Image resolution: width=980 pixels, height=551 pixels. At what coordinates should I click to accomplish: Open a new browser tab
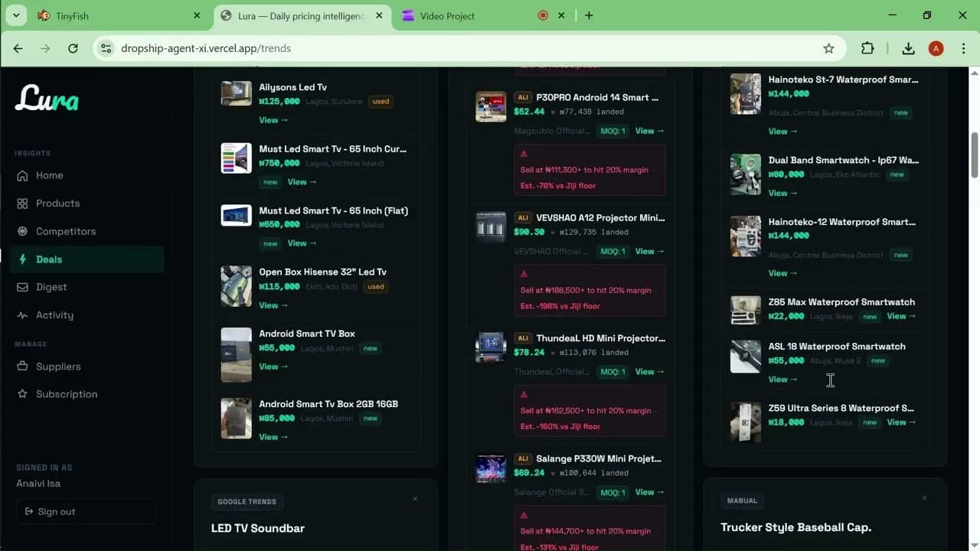coord(589,15)
